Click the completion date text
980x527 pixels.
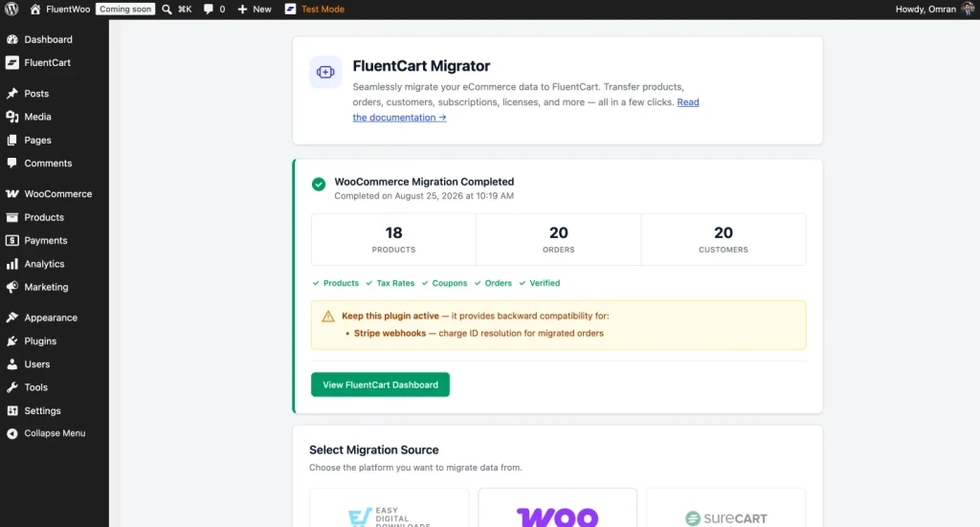424,196
